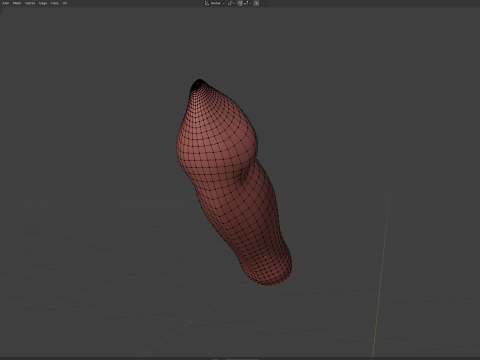Open the Add menu in the viewport header

pyautogui.click(x=6, y=3)
